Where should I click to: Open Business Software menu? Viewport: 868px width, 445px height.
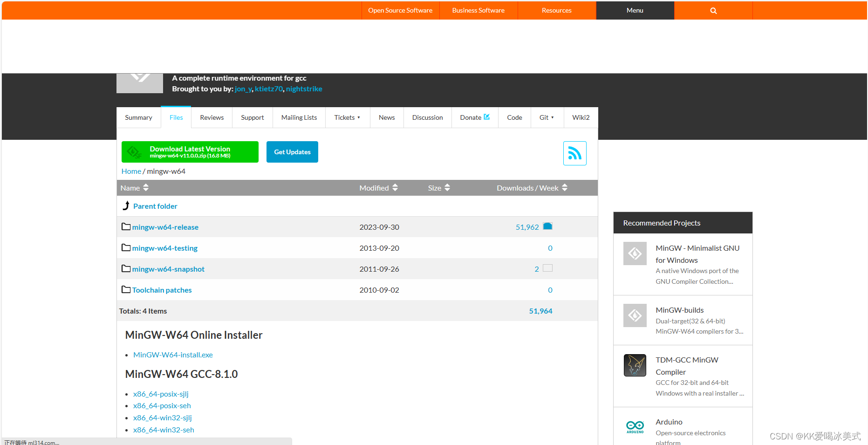pos(478,10)
